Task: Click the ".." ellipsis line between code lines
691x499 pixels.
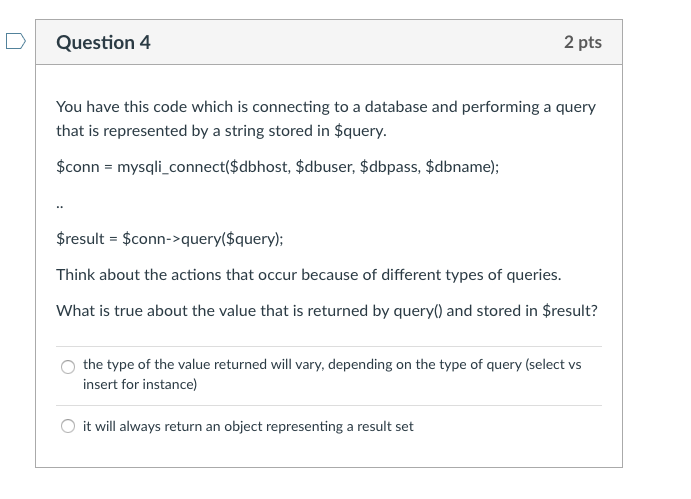Action: [x=60, y=205]
